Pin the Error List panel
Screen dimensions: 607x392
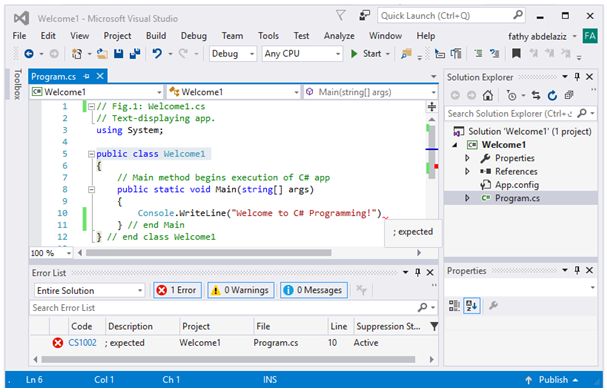click(418, 272)
